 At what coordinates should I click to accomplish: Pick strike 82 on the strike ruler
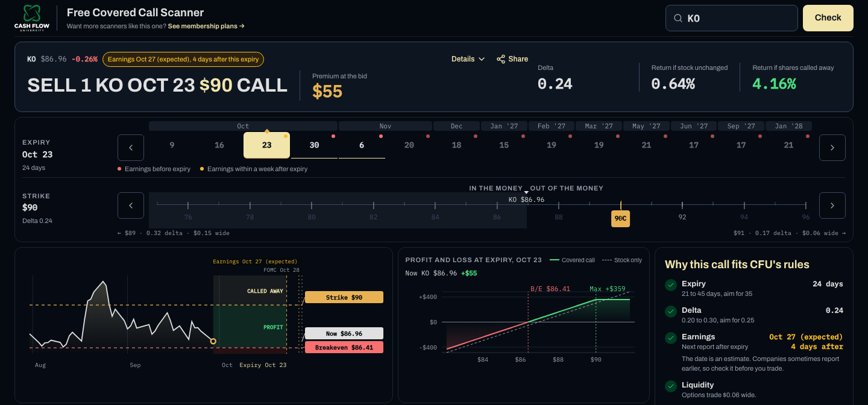click(373, 217)
